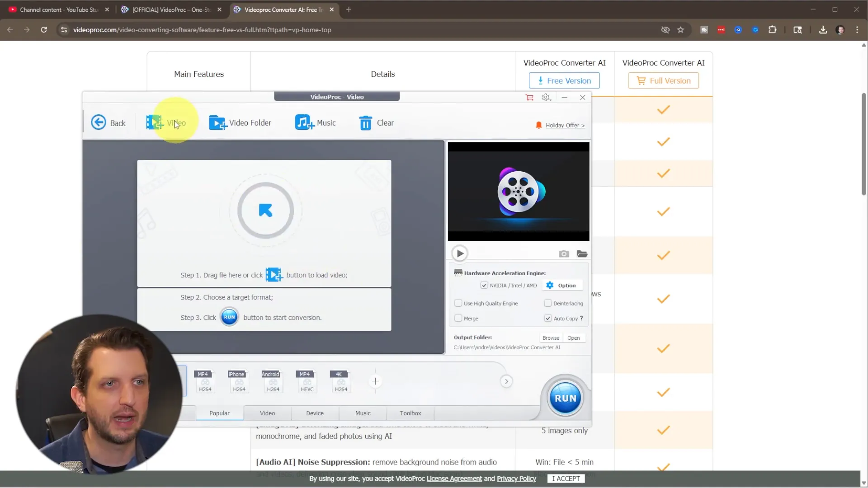
Task: Click the Back arrow in VideoProc
Action: point(108,123)
